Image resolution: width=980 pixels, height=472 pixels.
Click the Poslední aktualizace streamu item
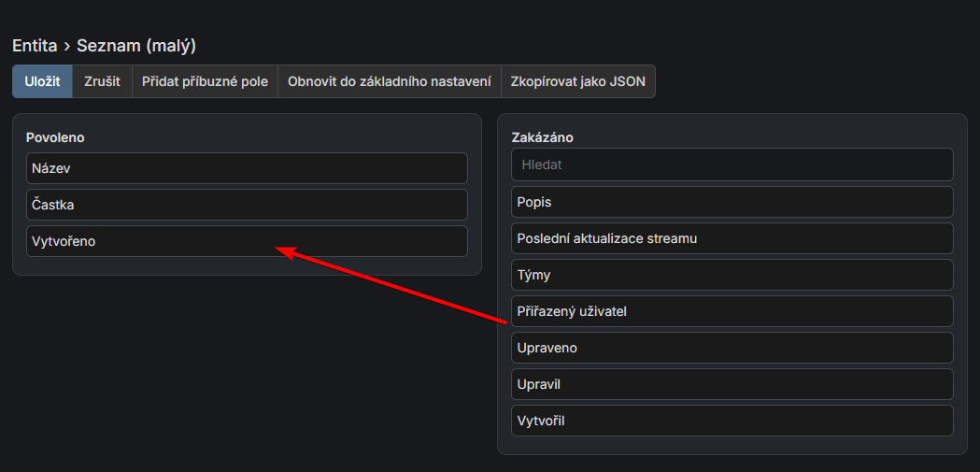point(731,238)
